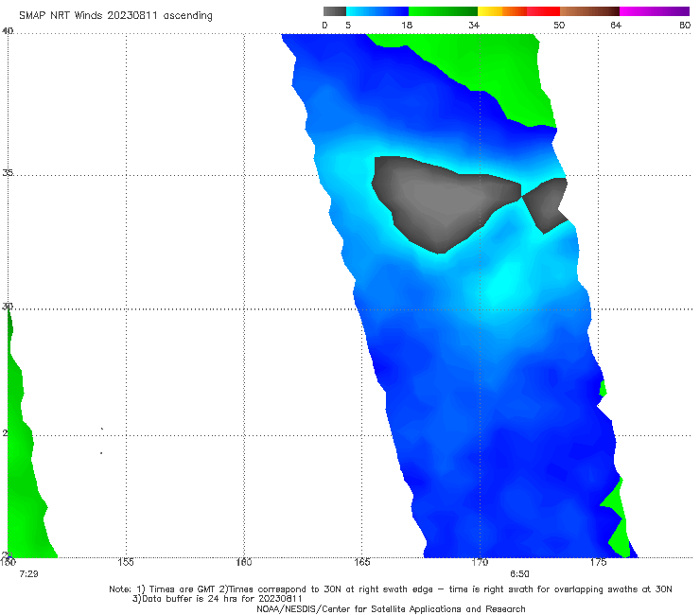The image size is (700, 615).
Task: Click the swath time '7:29'
Action: pos(28,574)
